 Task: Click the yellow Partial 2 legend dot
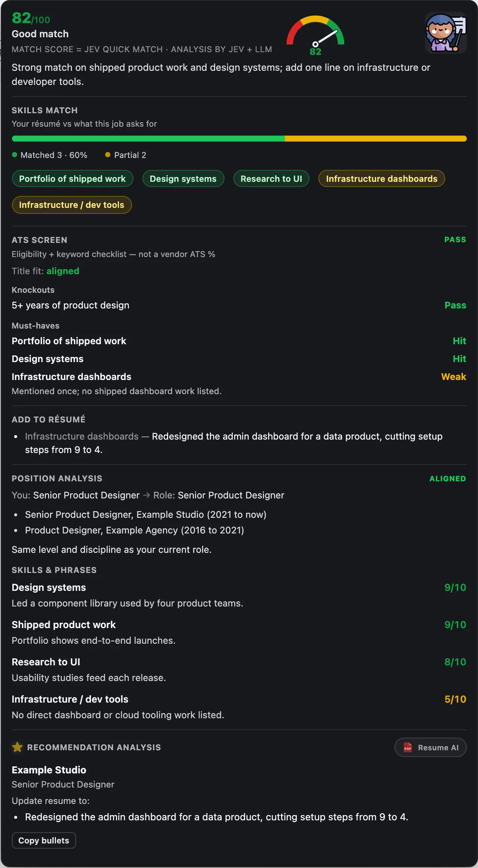point(108,155)
